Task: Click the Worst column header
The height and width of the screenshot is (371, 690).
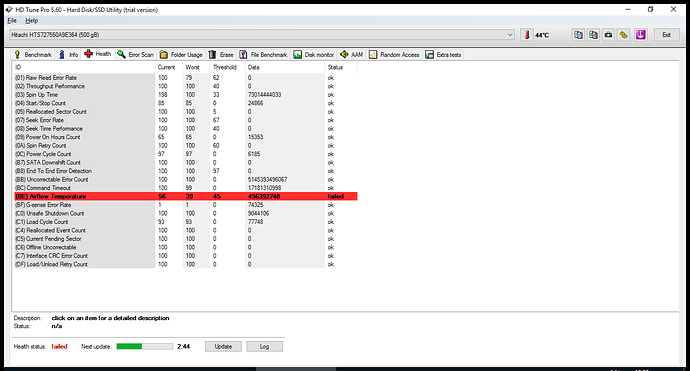Action: tap(196, 67)
